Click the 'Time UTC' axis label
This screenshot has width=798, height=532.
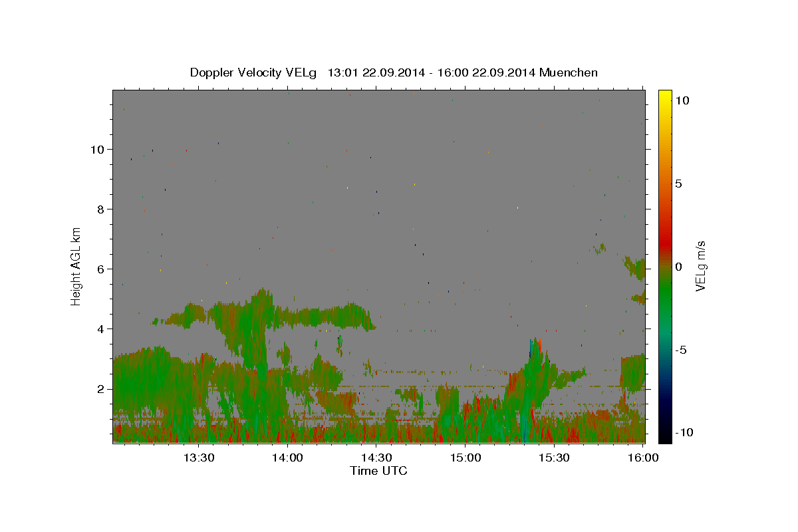click(378, 471)
